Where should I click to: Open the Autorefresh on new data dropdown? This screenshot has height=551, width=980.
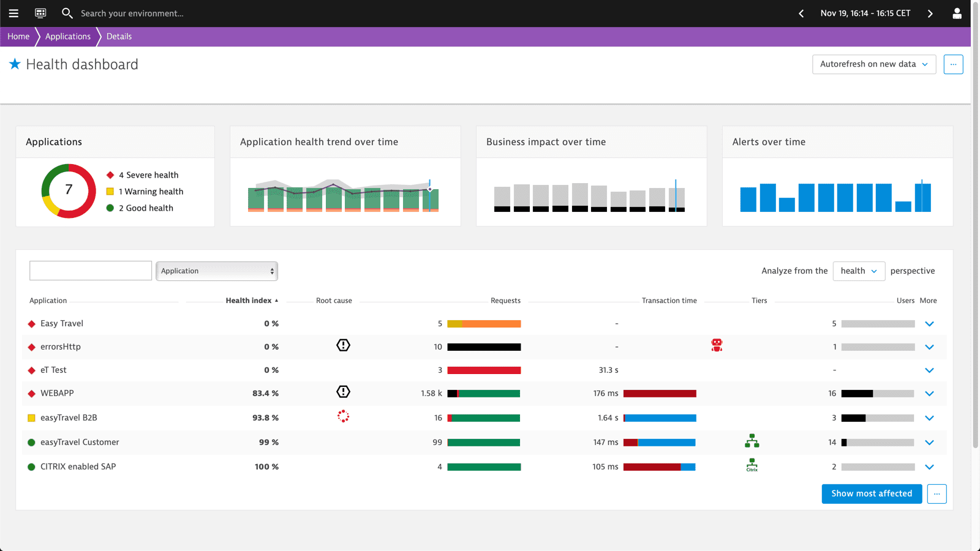click(873, 64)
